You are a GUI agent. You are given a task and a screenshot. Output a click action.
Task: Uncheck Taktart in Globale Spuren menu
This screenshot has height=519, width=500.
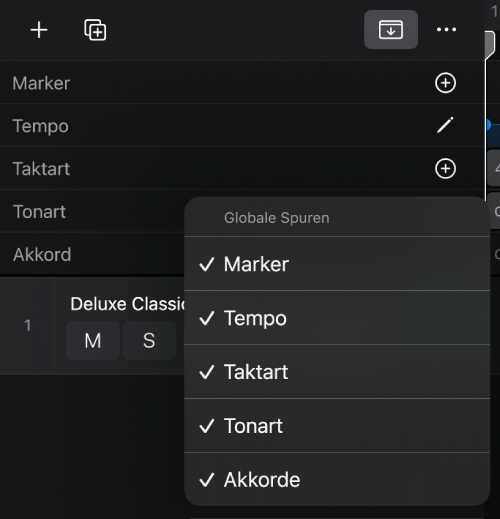[337, 372]
